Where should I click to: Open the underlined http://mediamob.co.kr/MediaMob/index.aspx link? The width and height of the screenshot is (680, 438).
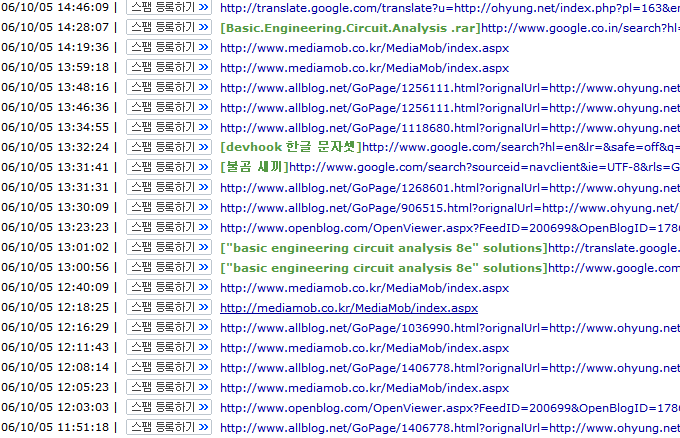(x=349, y=307)
